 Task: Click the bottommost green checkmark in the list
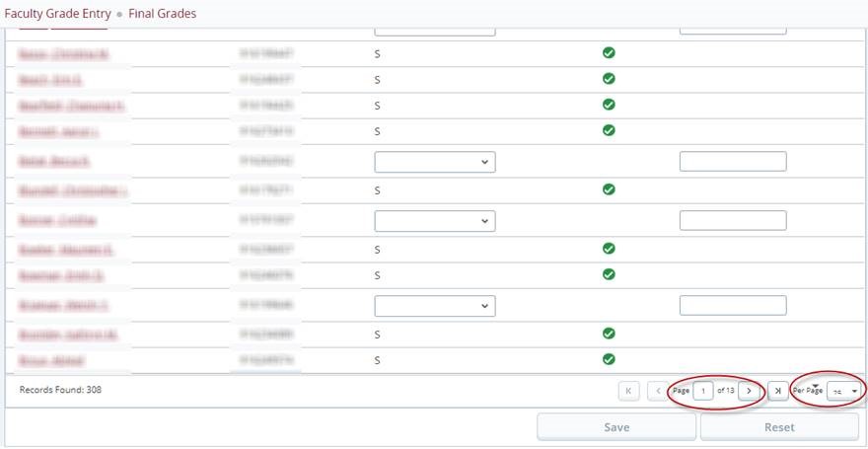[x=609, y=359]
